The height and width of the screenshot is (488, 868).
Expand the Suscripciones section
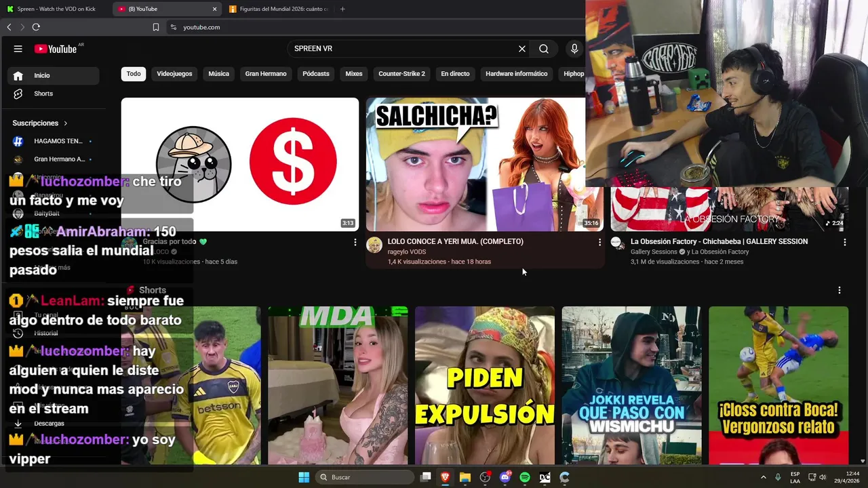[x=40, y=123]
